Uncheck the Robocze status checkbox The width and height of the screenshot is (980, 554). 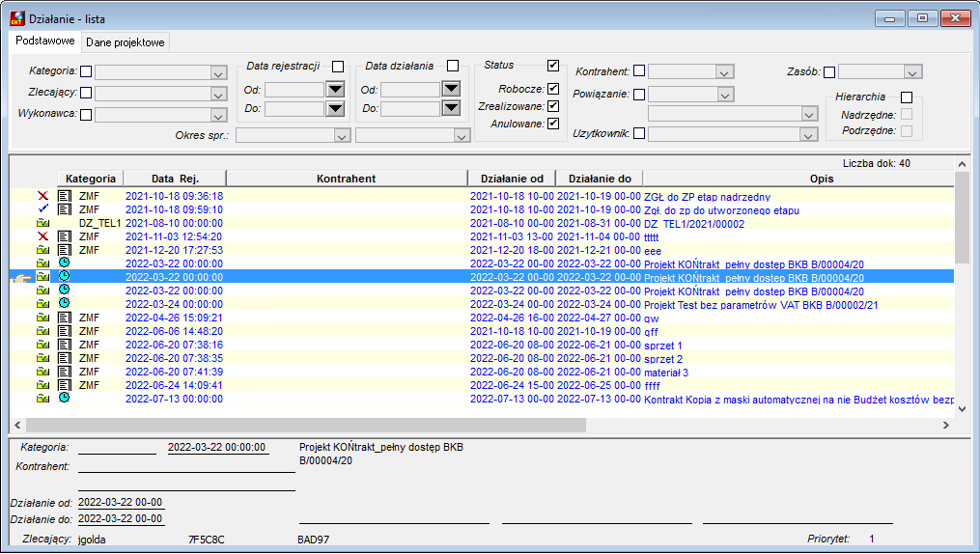(553, 89)
